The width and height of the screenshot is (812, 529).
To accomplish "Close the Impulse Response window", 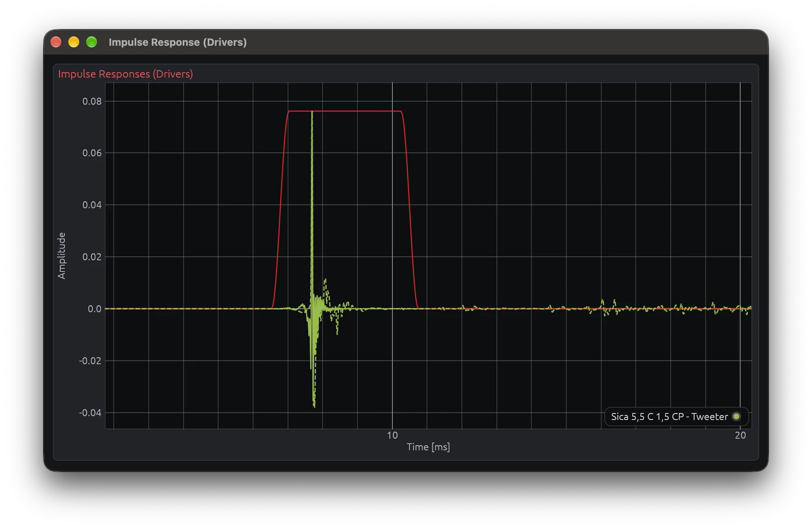I will pos(56,42).
